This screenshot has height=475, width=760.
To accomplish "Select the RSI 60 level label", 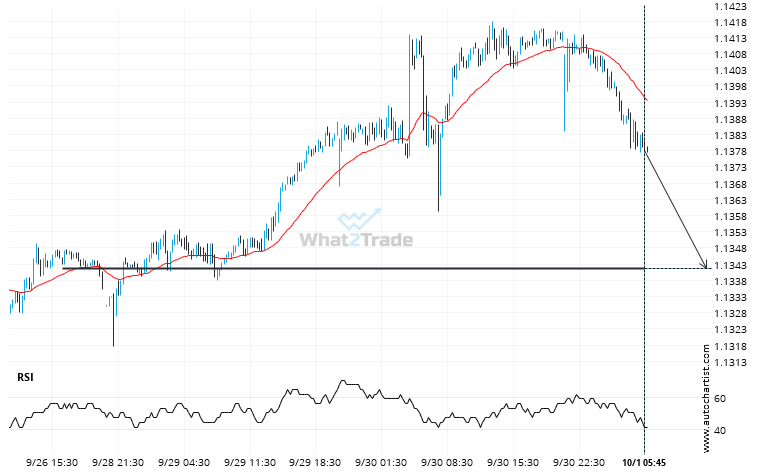I will point(718,398).
